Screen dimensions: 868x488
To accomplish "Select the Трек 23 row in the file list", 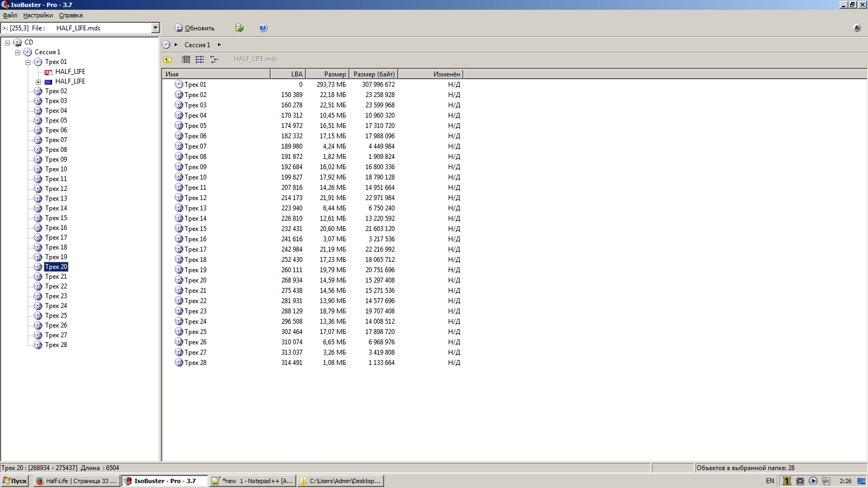I will pyautogui.click(x=312, y=311).
